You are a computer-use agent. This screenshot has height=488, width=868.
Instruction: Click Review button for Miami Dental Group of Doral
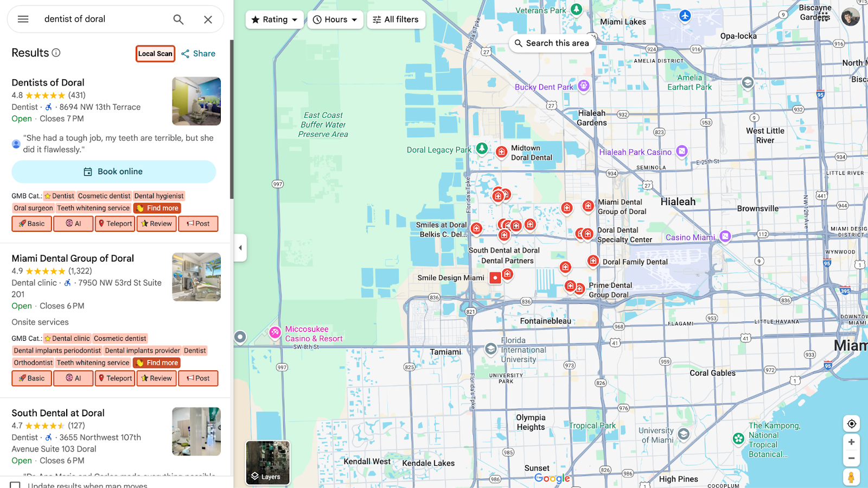(x=157, y=378)
